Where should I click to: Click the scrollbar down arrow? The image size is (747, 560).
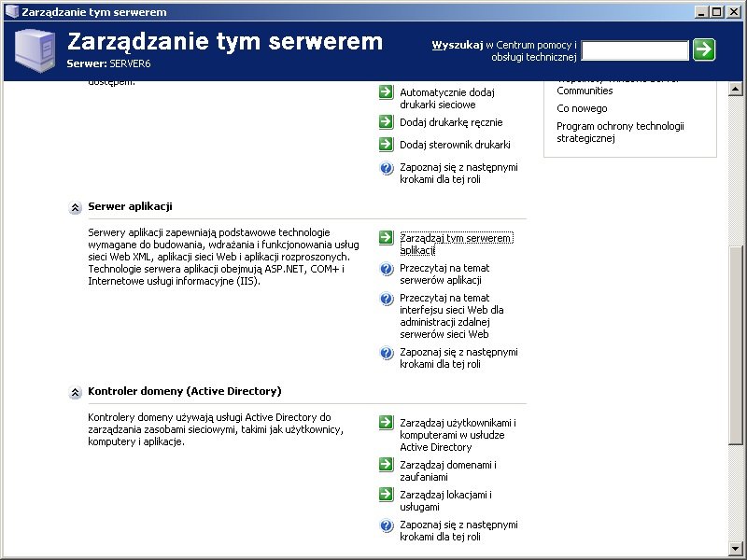tap(735, 548)
